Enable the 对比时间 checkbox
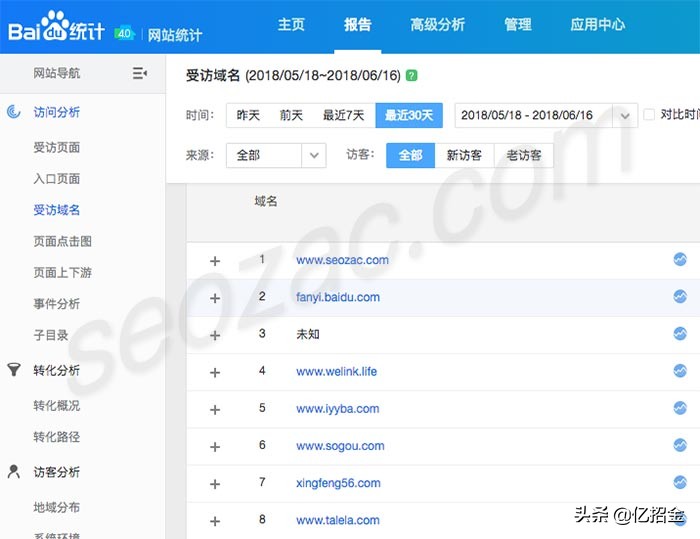 (x=649, y=115)
